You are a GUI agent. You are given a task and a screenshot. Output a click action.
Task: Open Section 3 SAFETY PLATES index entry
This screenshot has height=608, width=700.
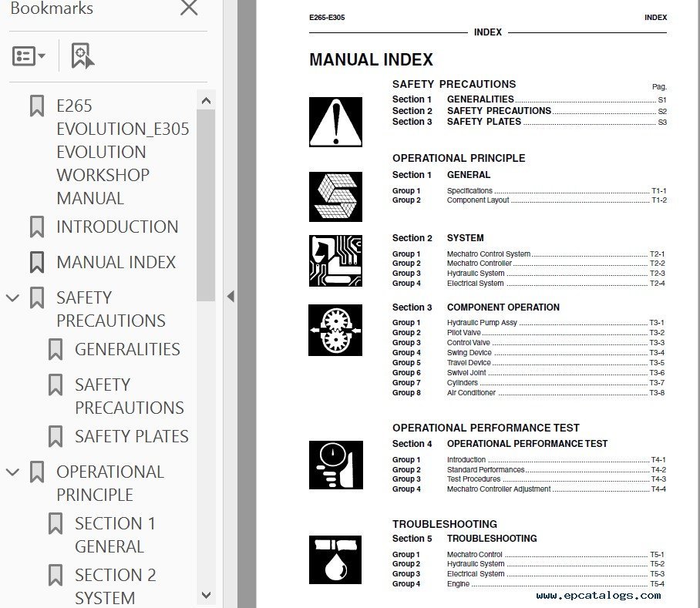click(530, 122)
